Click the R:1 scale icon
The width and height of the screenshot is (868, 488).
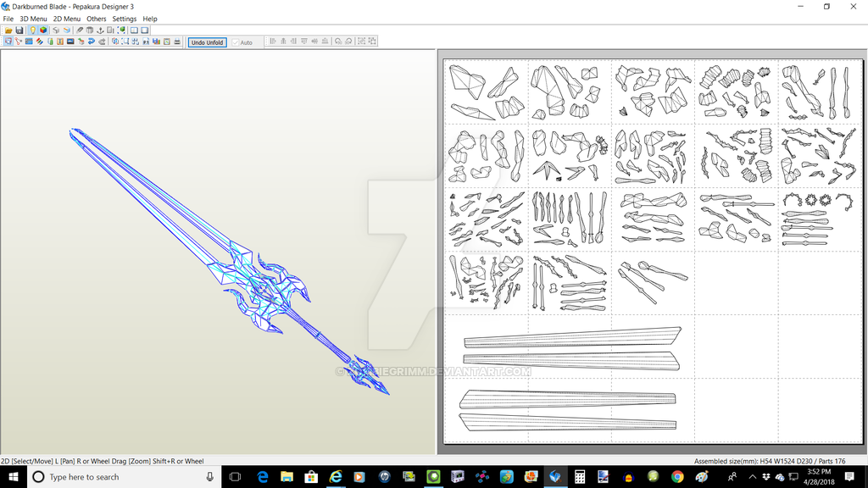pos(146,42)
